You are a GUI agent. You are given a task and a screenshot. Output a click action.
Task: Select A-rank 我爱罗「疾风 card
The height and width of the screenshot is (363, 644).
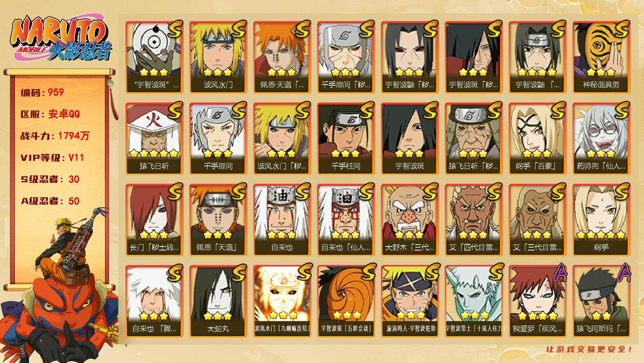537,301
